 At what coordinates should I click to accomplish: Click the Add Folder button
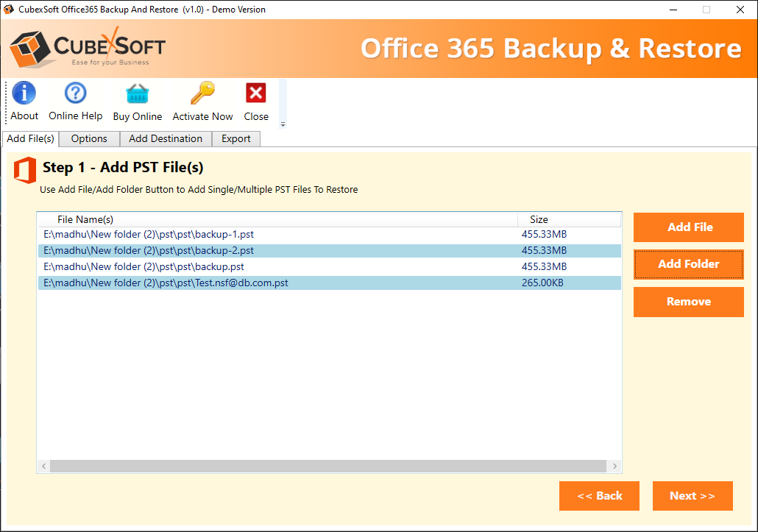click(x=688, y=264)
